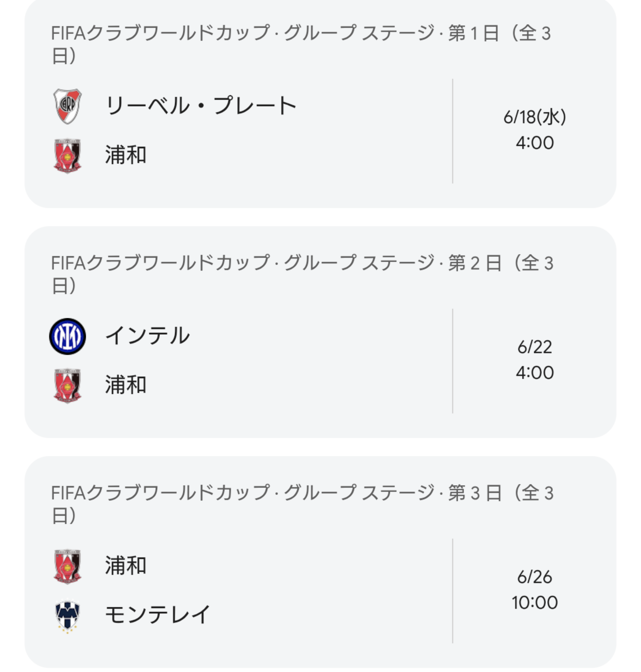Open the 第3日 group stage header
Screen dimensions: 641x672
coord(302,504)
